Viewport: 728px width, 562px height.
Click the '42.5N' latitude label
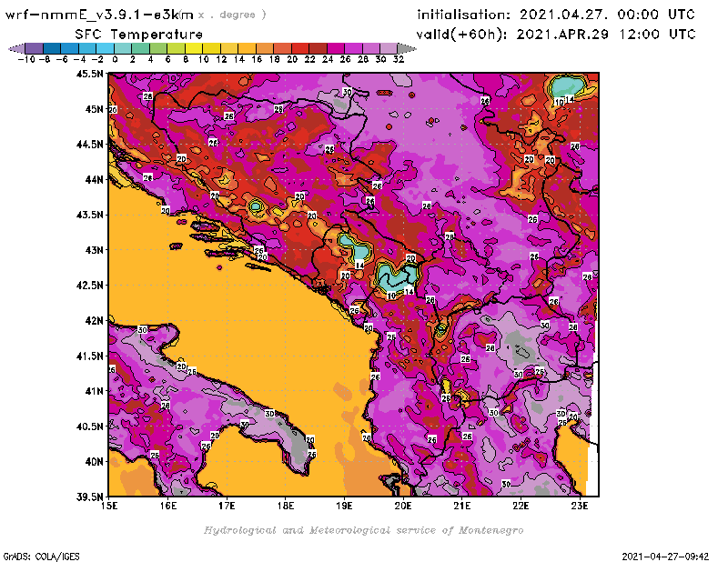[89, 285]
